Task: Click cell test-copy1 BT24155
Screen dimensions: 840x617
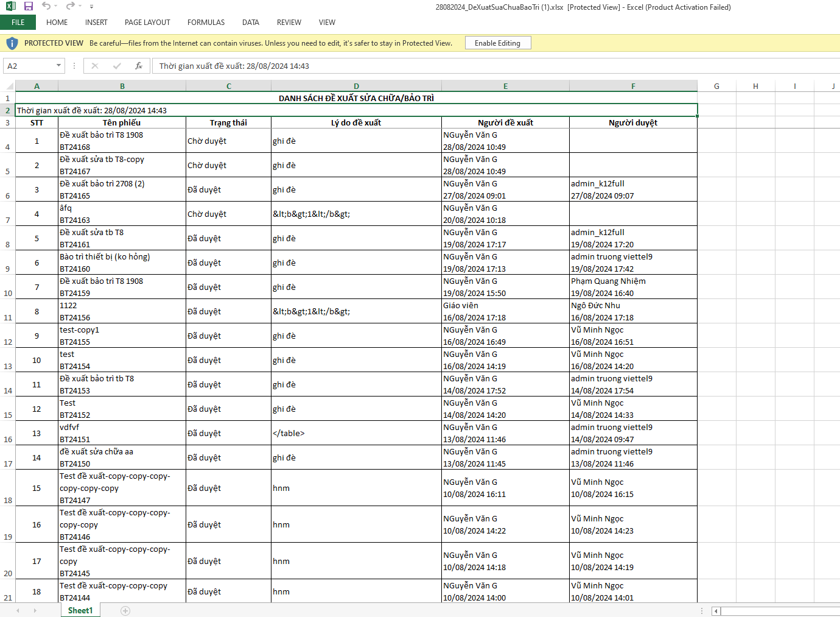Action: point(122,336)
